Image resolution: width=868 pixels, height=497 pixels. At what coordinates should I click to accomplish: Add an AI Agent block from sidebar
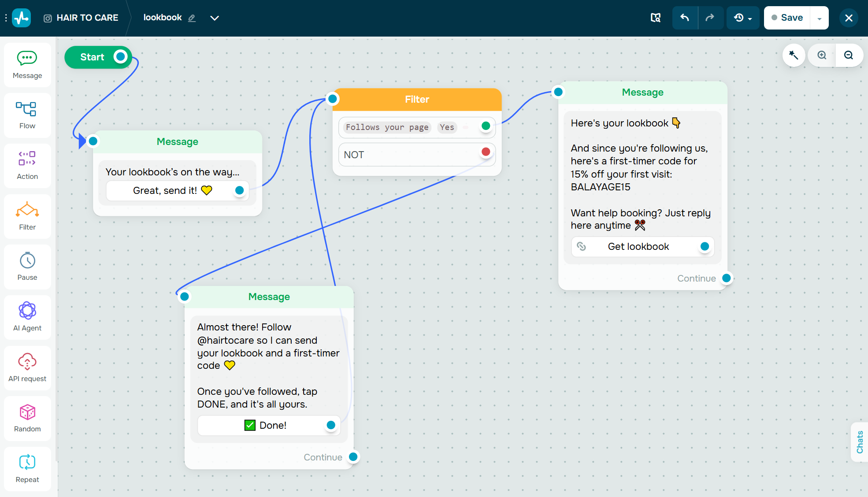point(27,317)
